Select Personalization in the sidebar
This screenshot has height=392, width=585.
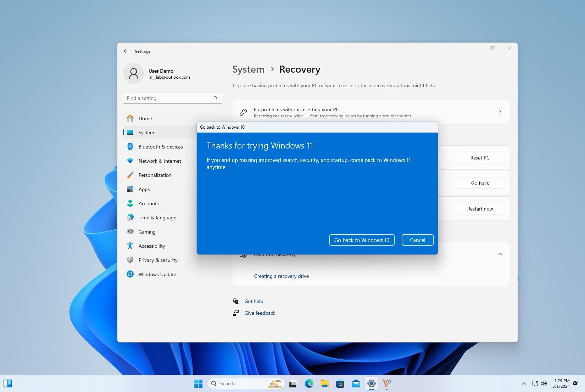click(x=155, y=175)
